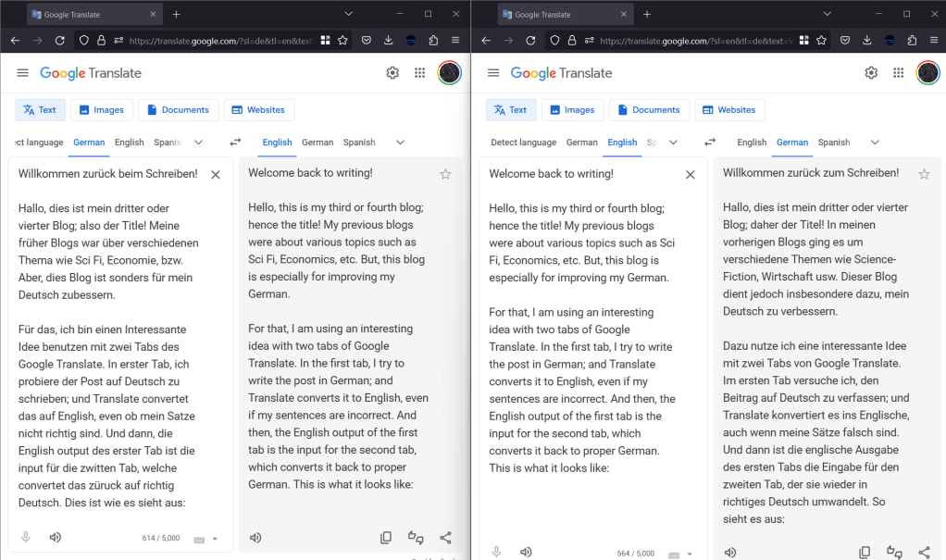Open Websites translation in the English-to-German window
This screenshot has height=560, width=946.
tap(729, 110)
